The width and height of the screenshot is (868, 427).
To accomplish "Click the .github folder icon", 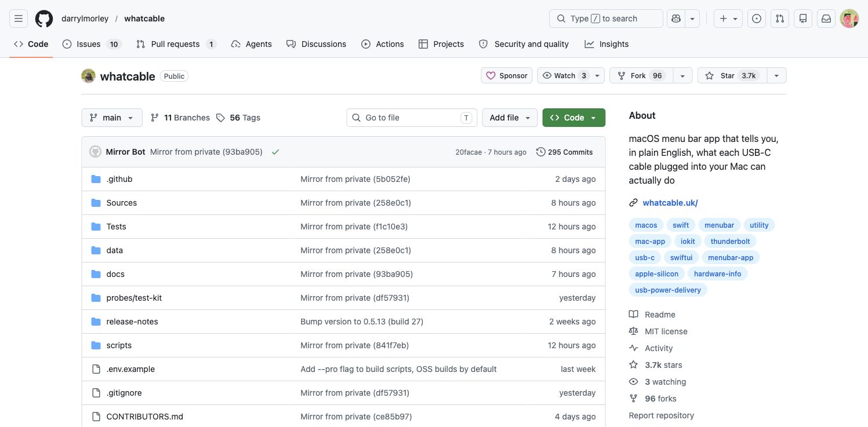I will 96,179.
